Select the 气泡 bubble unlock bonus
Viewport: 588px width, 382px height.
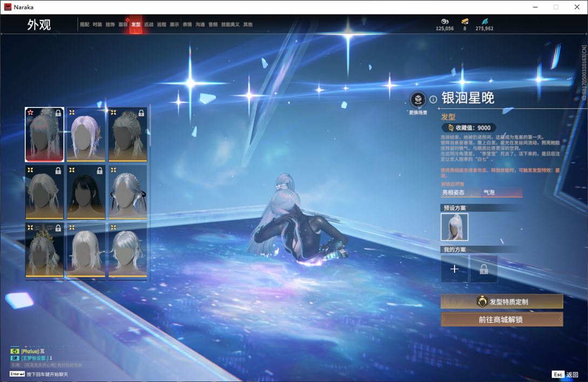click(x=502, y=192)
